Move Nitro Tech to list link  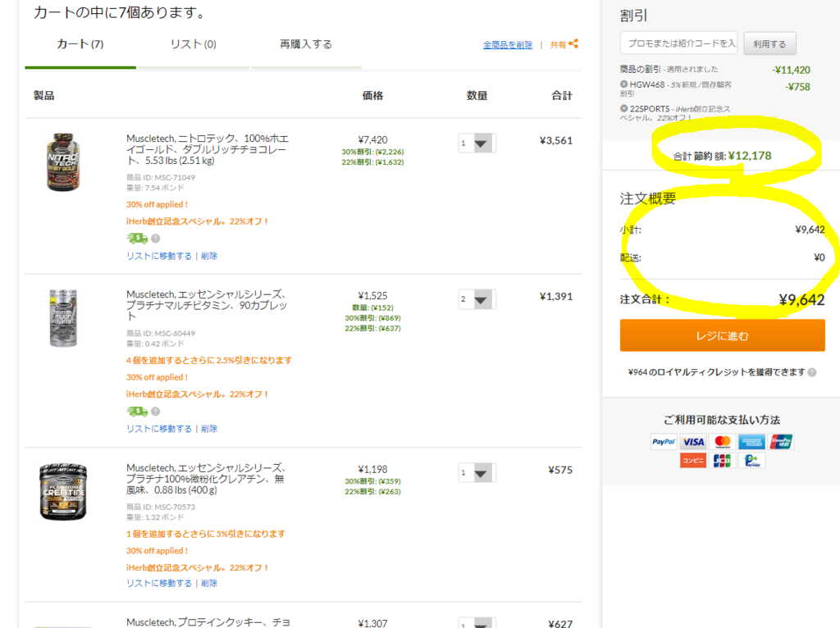[x=159, y=256]
